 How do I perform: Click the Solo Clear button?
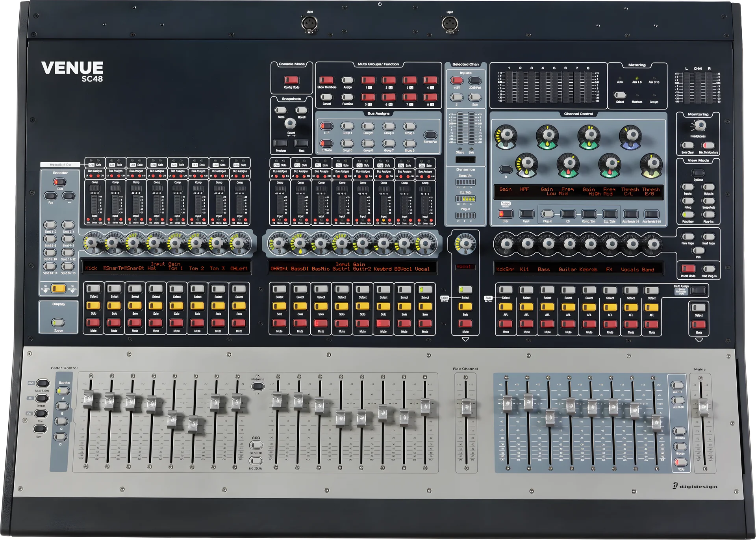[688, 145]
